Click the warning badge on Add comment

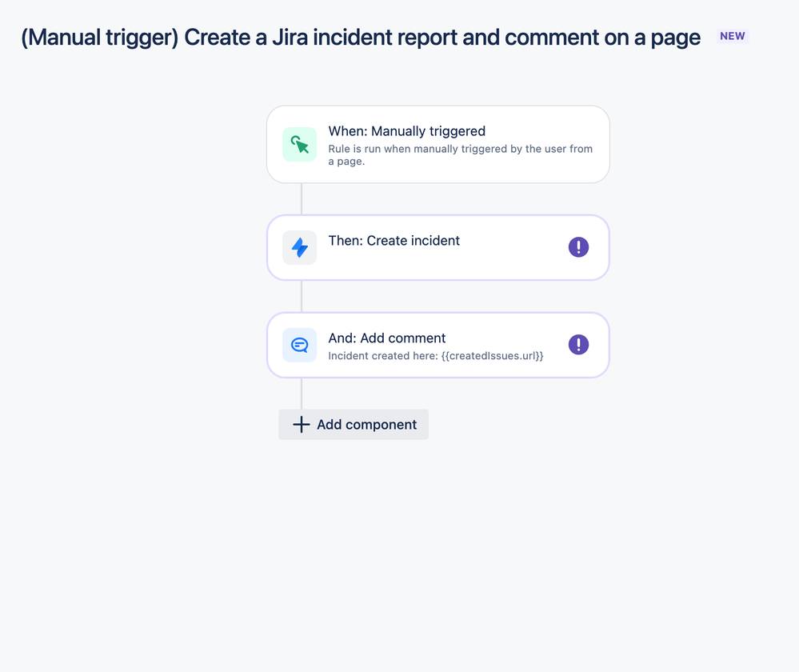578,345
